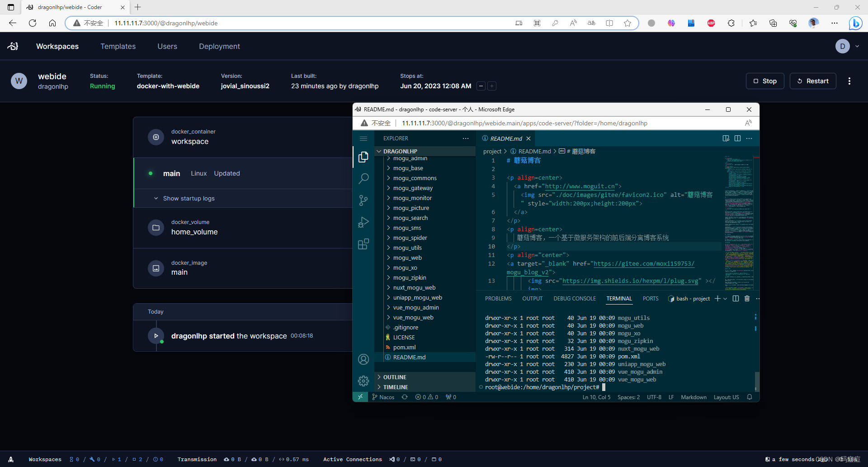This screenshot has width=868, height=467.
Task: Split the editor to the right
Action: pos(737,138)
